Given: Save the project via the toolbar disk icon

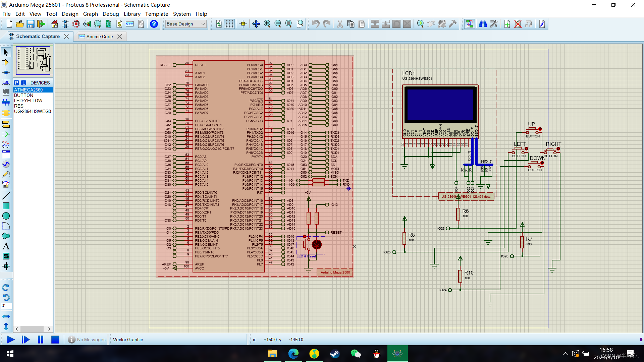Looking at the screenshot, I should [31, 24].
